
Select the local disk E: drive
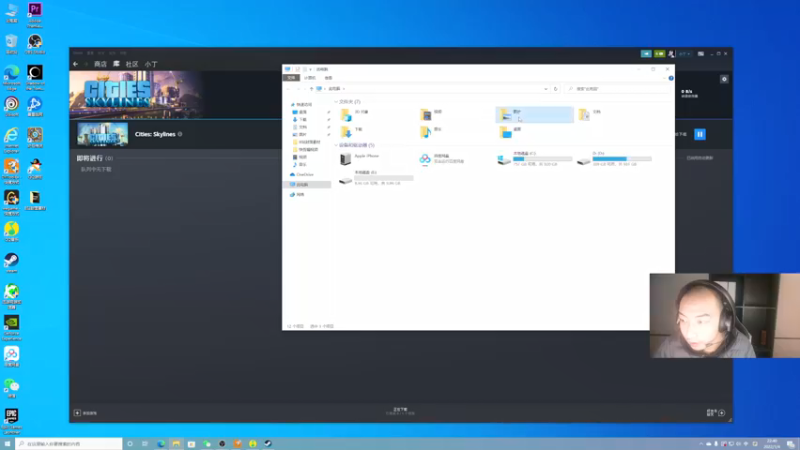pos(376,178)
